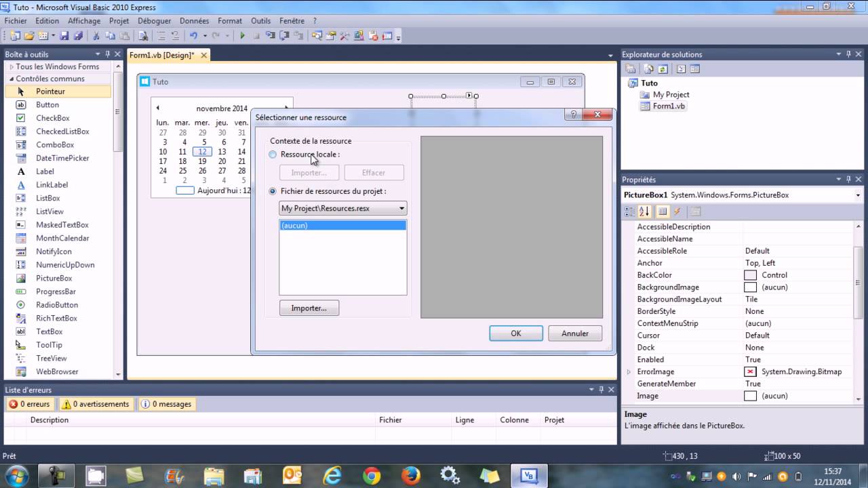This screenshot has height=488, width=868.
Task: Click the OK button in resource dialog
Action: 516,333
